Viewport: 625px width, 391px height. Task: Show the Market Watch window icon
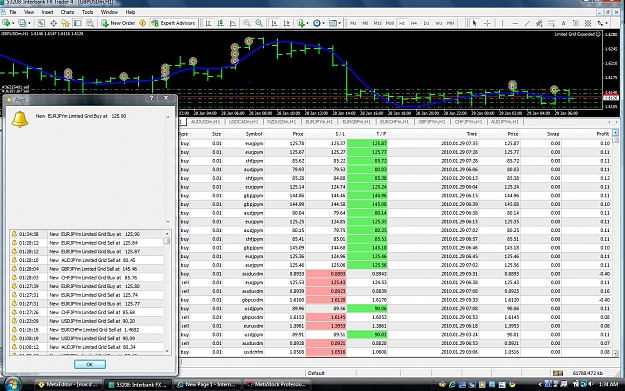coord(41,23)
